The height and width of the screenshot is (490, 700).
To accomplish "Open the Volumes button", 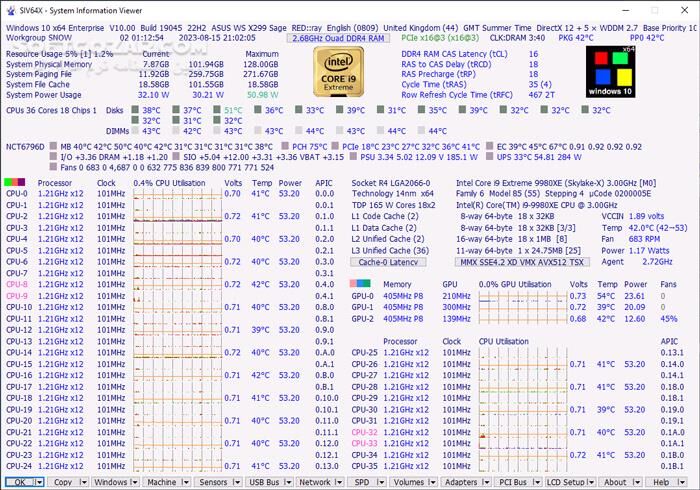I will [408, 482].
